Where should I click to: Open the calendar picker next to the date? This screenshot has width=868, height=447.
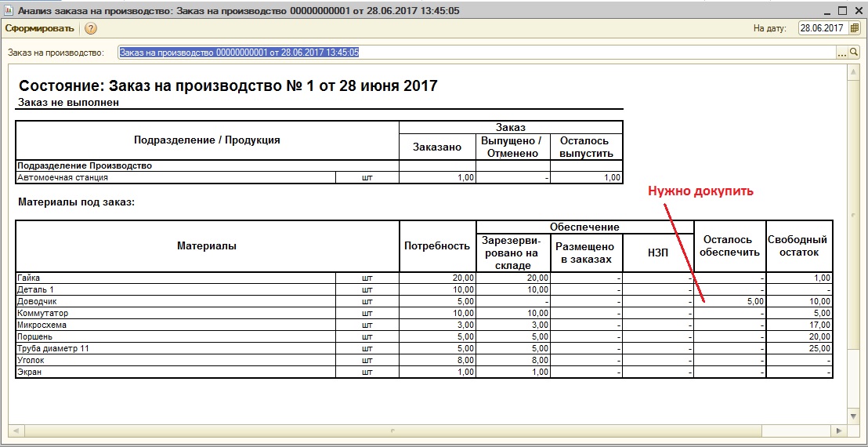(854, 27)
